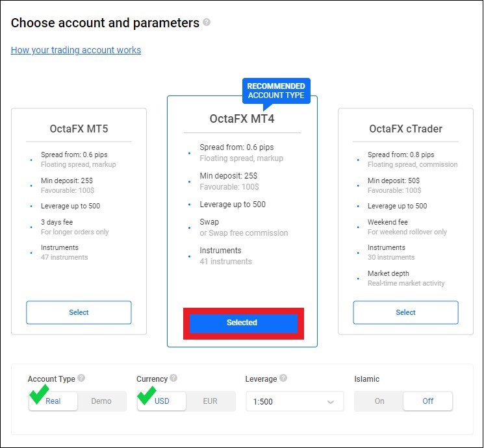Click the OctaFX cTrader card title

(405, 129)
